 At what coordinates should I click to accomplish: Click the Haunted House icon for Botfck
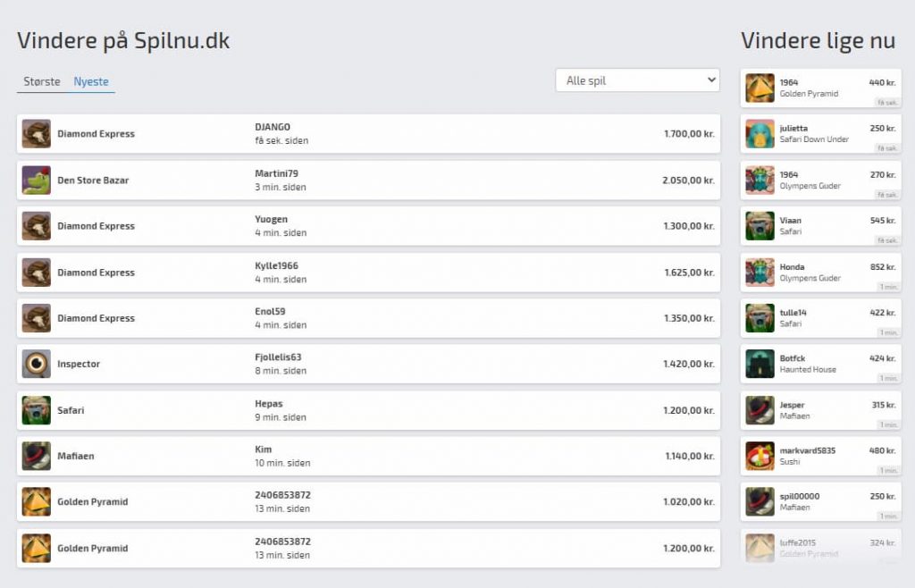[760, 364]
